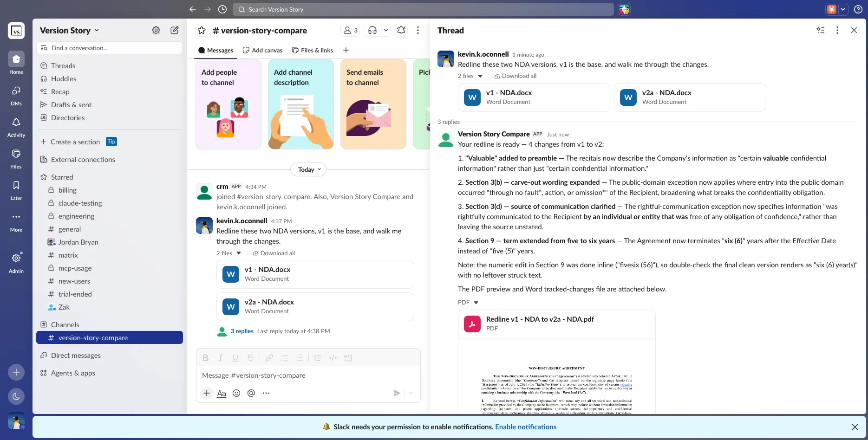868x440 pixels.
Task: Download all files in thread
Action: point(515,76)
